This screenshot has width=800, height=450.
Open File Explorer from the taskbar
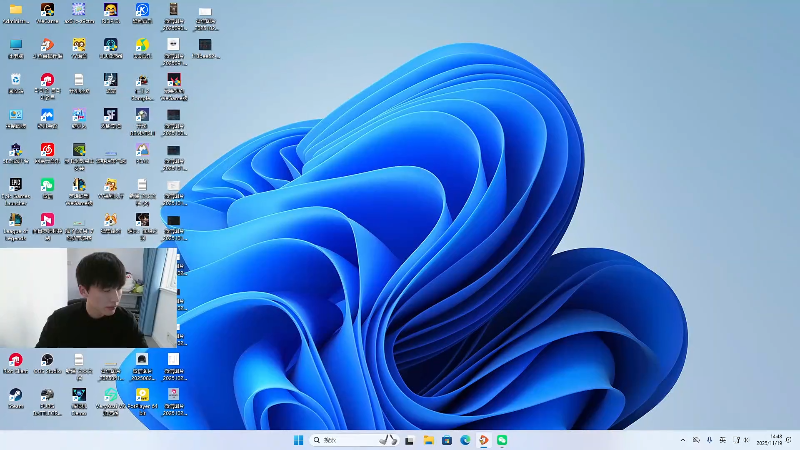click(428, 440)
